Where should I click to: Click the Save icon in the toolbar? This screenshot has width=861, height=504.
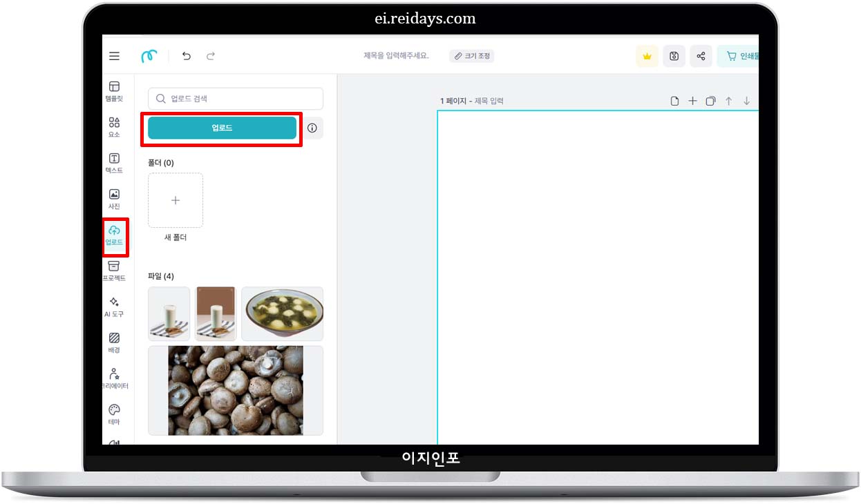pos(674,56)
